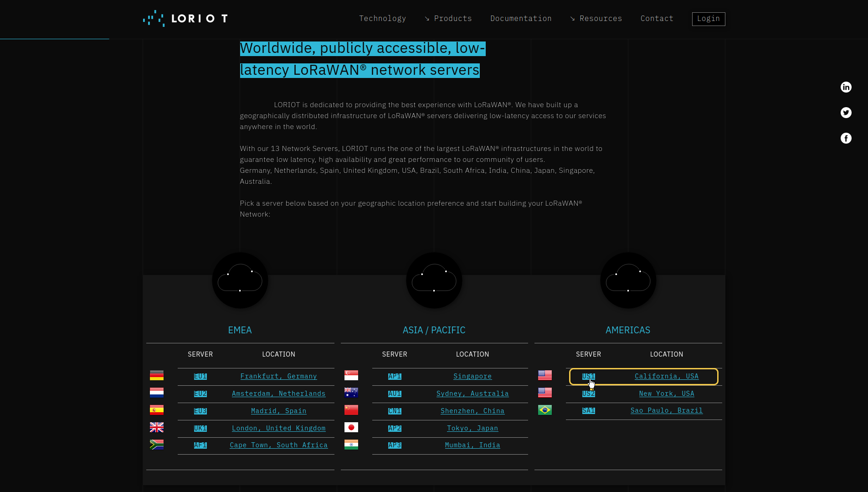Viewport: 868px width, 492px height.
Task: Select the US1 server link
Action: point(589,376)
